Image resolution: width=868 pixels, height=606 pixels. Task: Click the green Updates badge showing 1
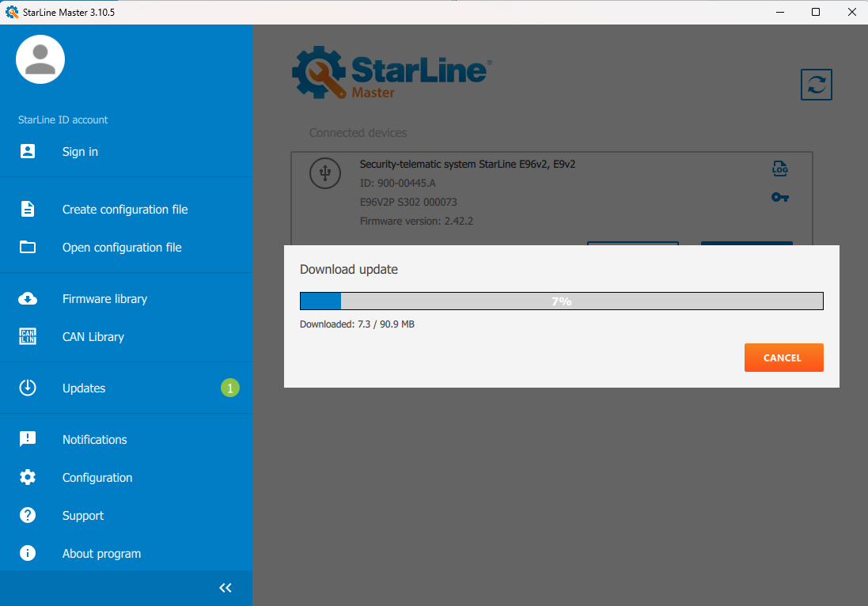coord(229,388)
